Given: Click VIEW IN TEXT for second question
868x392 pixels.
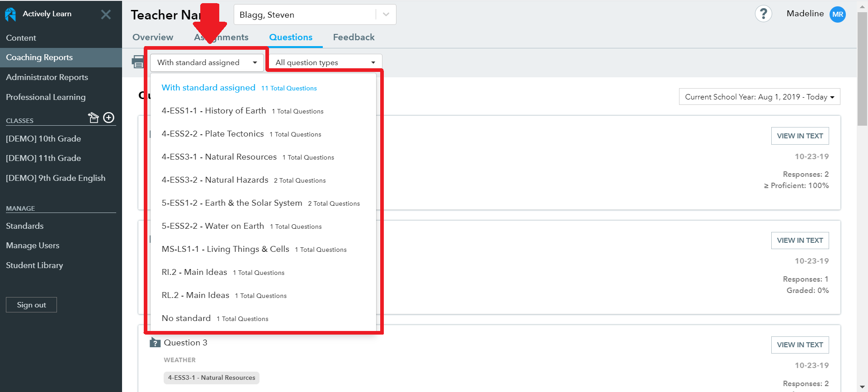Looking at the screenshot, I should click(800, 241).
